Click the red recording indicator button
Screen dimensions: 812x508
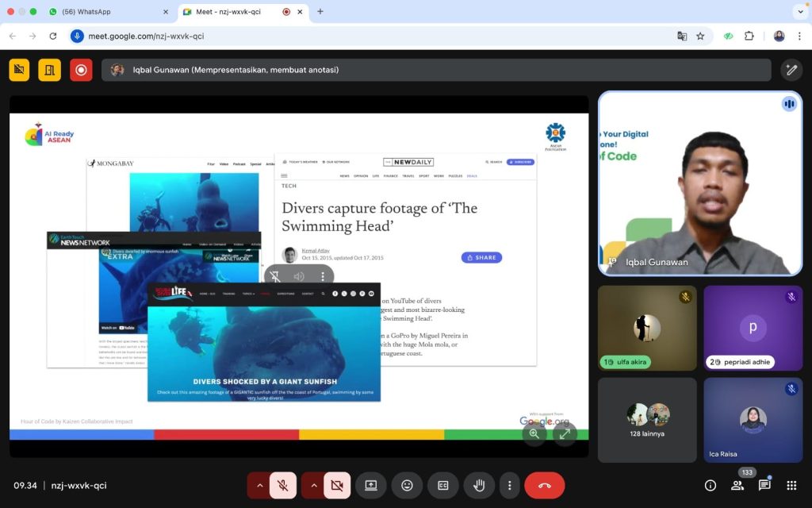[x=81, y=70]
